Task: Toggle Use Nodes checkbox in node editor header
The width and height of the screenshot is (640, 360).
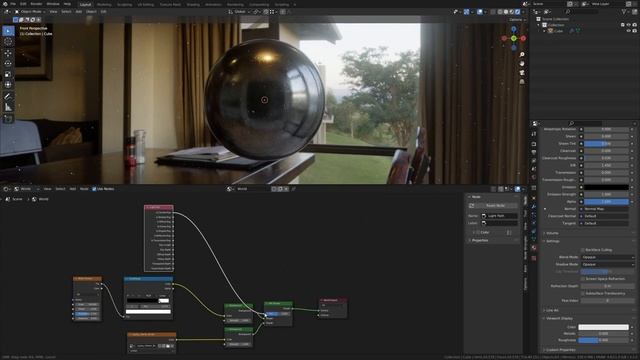Action: pos(94,189)
